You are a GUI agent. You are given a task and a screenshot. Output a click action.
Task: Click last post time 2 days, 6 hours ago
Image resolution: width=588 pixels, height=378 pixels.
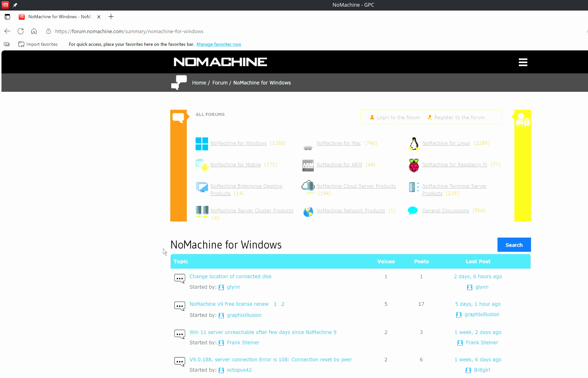click(478, 276)
